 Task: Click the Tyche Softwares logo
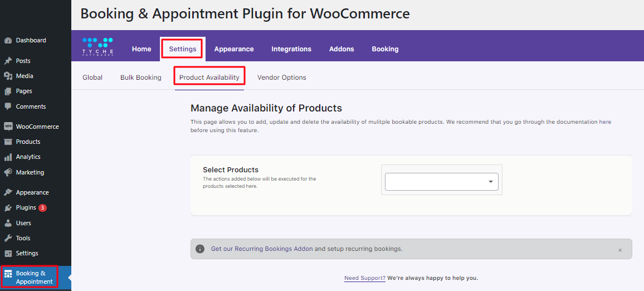97,47
